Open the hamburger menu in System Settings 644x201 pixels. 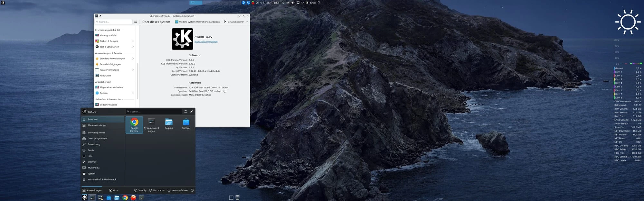click(x=136, y=22)
